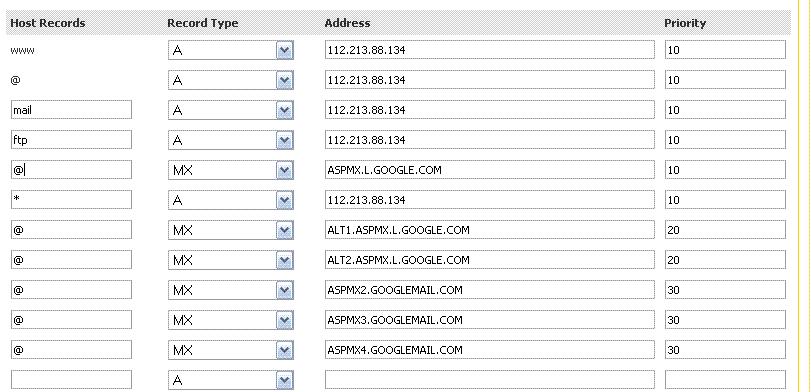
Task: Open record type dropdown for ALT1.ASPMX.L.GOOGLE.COM
Action: coord(231,230)
